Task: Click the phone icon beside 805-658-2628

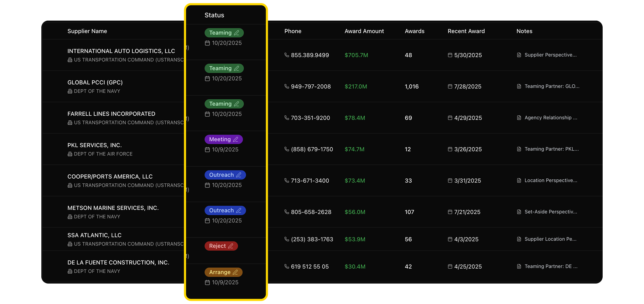Action: click(x=287, y=212)
